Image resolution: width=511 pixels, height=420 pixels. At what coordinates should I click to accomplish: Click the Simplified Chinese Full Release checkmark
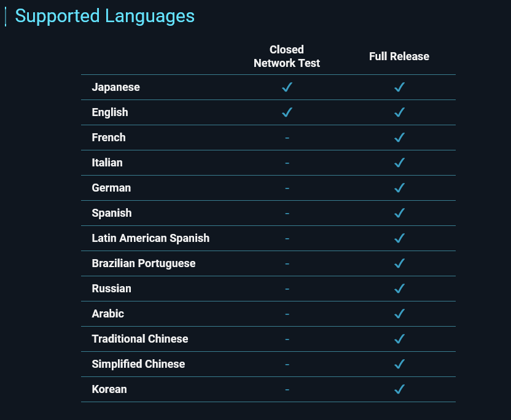[399, 364]
